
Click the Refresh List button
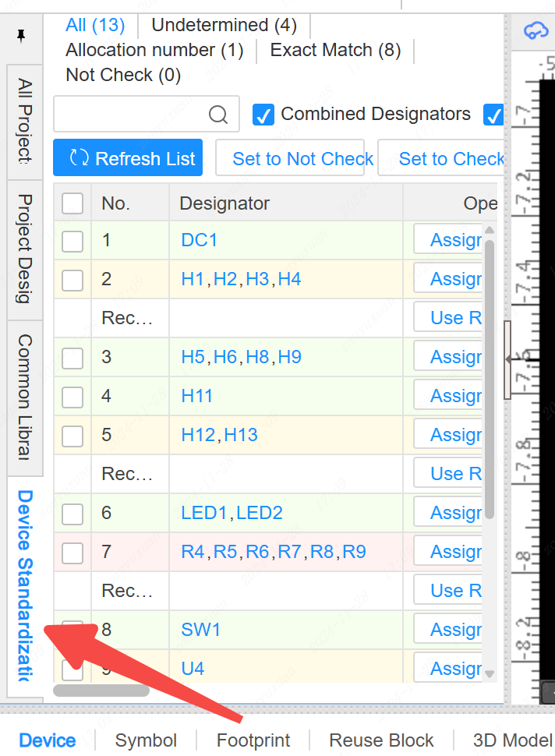(x=128, y=159)
